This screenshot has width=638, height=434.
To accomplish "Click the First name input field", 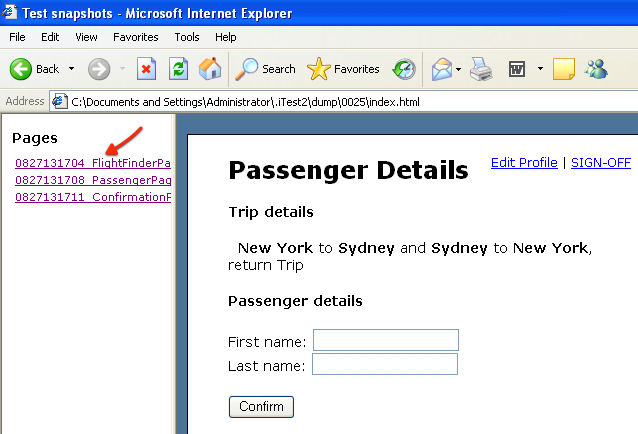I will (386, 340).
